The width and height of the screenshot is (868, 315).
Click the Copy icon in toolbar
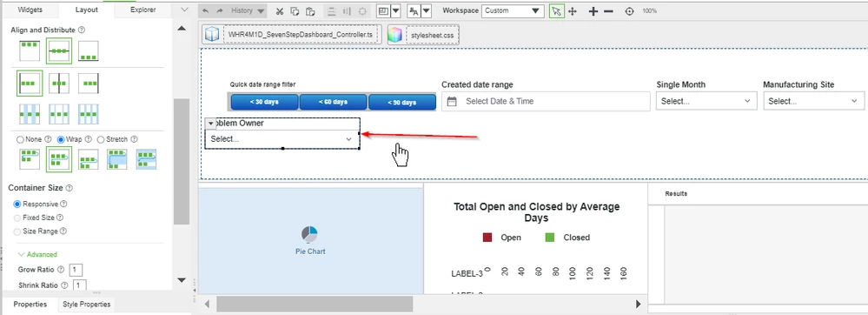pyautogui.click(x=295, y=10)
